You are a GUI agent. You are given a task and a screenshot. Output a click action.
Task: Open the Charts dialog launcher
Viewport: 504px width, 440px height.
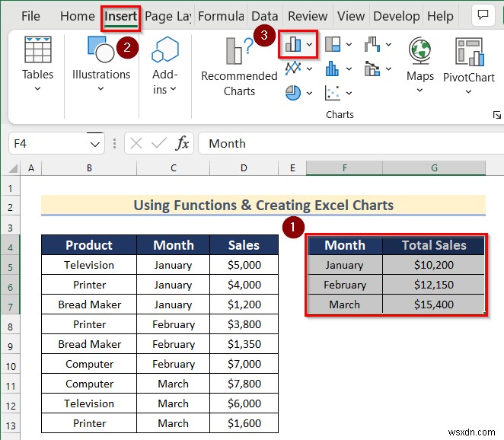coord(497,115)
